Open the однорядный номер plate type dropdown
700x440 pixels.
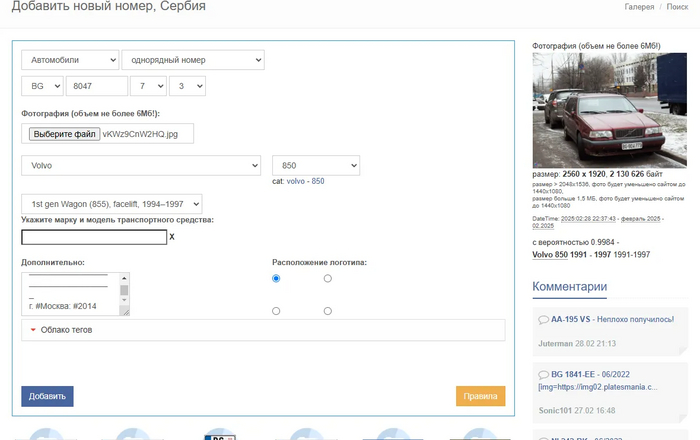tap(193, 60)
